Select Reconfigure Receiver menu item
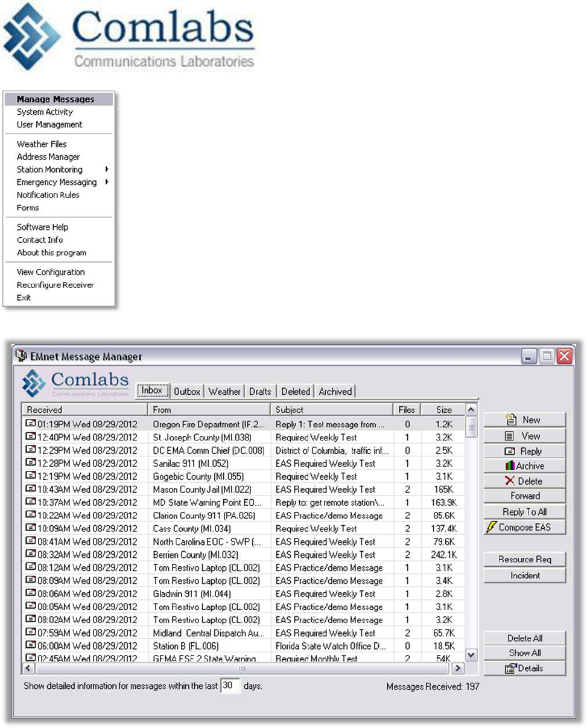 [x=56, y=285]
